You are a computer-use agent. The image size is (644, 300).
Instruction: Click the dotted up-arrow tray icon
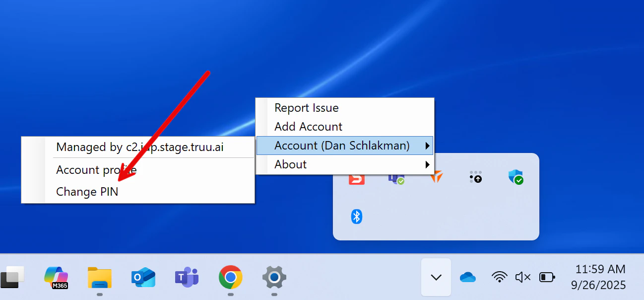tap(475, 177)
